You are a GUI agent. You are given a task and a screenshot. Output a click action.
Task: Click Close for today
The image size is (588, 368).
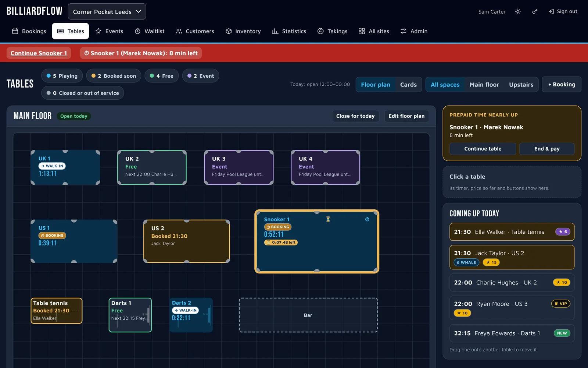(355, 116)
